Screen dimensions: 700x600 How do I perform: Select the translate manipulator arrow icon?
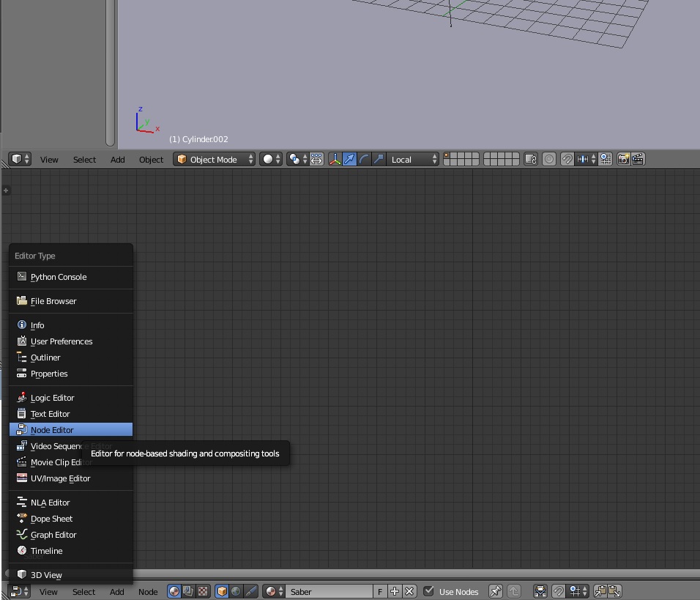[x=349, y=159]
